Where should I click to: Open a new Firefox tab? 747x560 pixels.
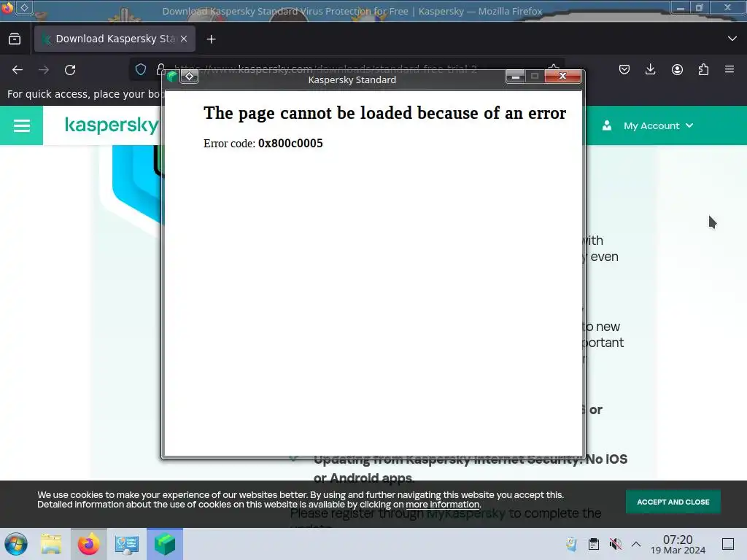[211, 39]
